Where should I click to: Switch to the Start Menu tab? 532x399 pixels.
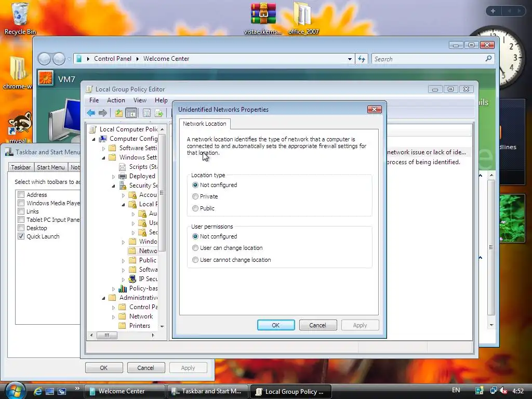50,167
